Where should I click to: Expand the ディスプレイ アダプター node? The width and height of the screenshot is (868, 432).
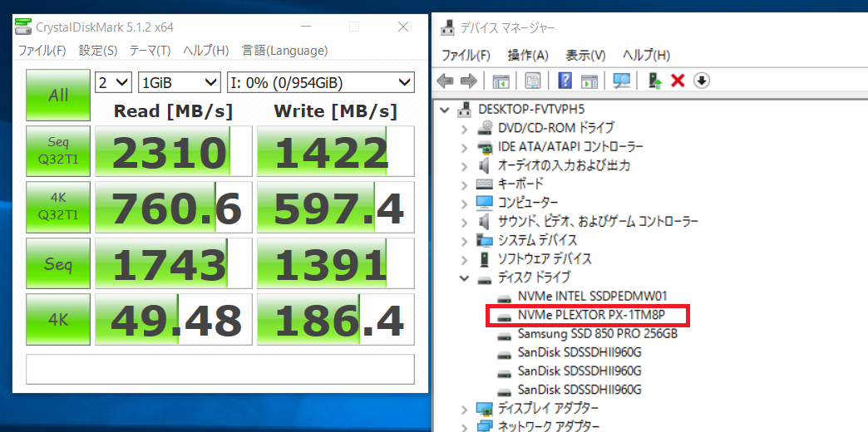point(464,410)
